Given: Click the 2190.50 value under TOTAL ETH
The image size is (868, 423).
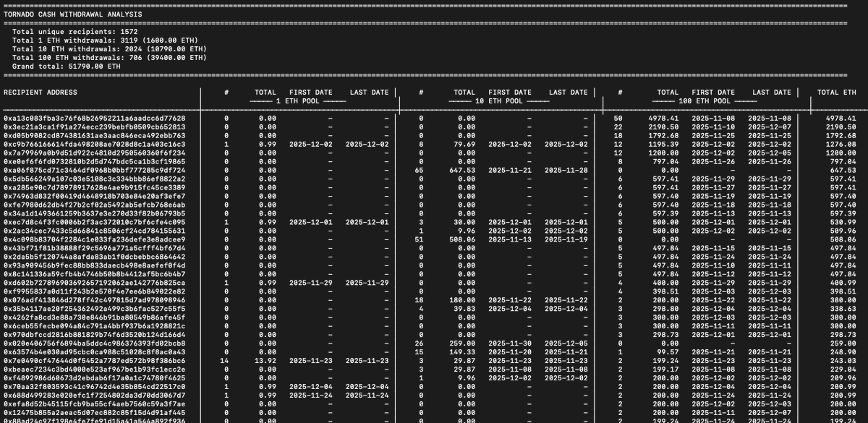Looking at the screenshot, I should point(841,127).
